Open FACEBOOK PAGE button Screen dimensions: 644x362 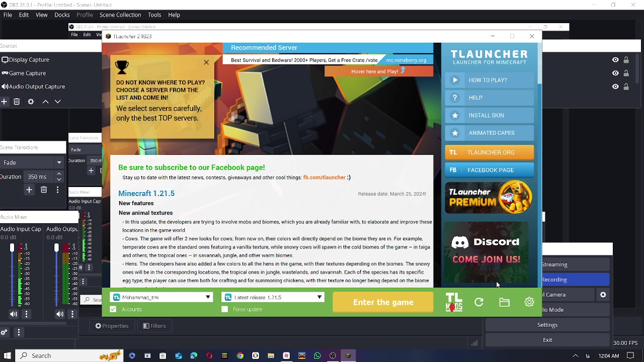point(490,170)
